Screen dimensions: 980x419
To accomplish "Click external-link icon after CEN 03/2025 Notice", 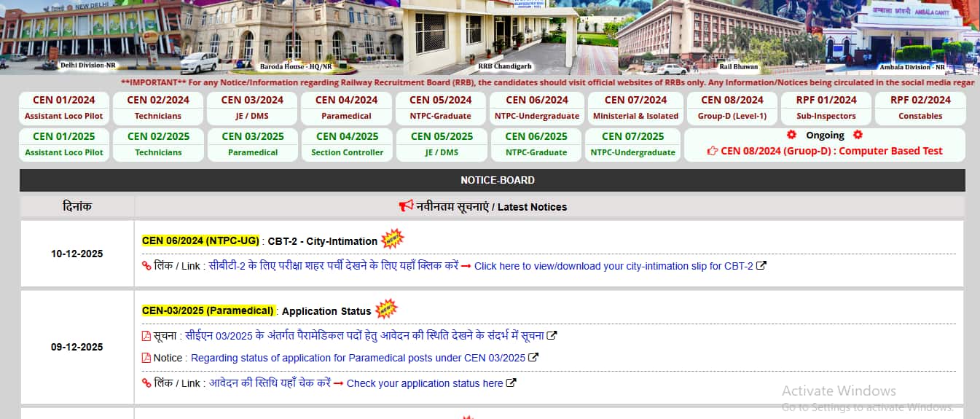I will click(x=533, y=357).
